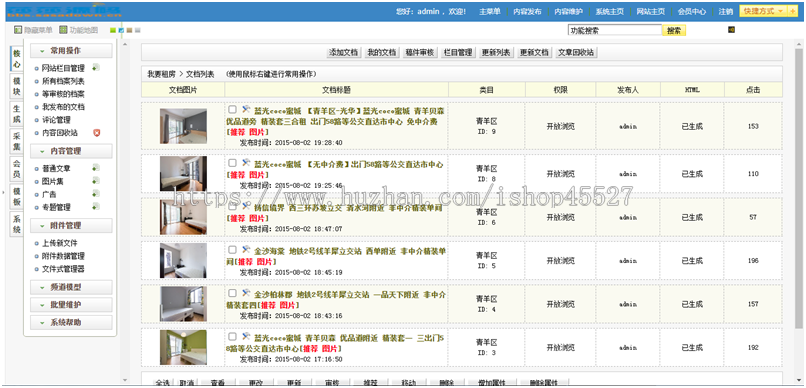Click the 更新文档 button
Image resolution: width=806 pixels, height=388 pixels.
click(x=534, y=52)
